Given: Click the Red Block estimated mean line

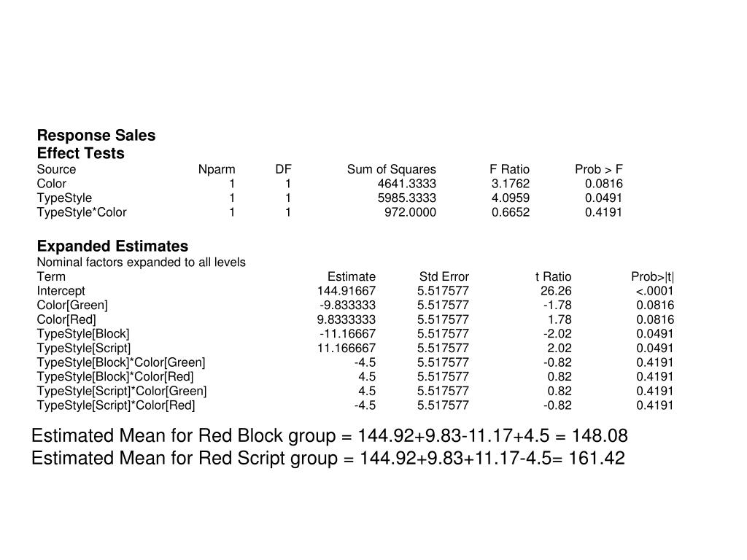Looking at the screenshot, I should click(329, 436).
